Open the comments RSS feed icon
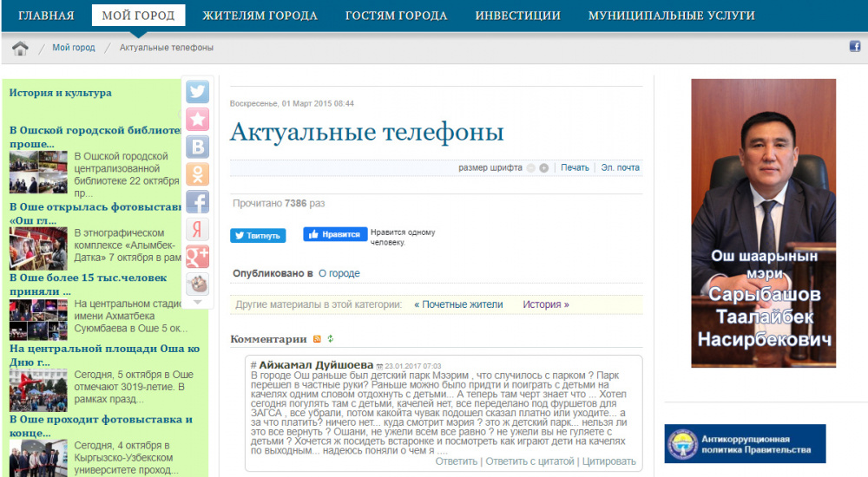The image size is (868, 477). (x=317, y=339)
